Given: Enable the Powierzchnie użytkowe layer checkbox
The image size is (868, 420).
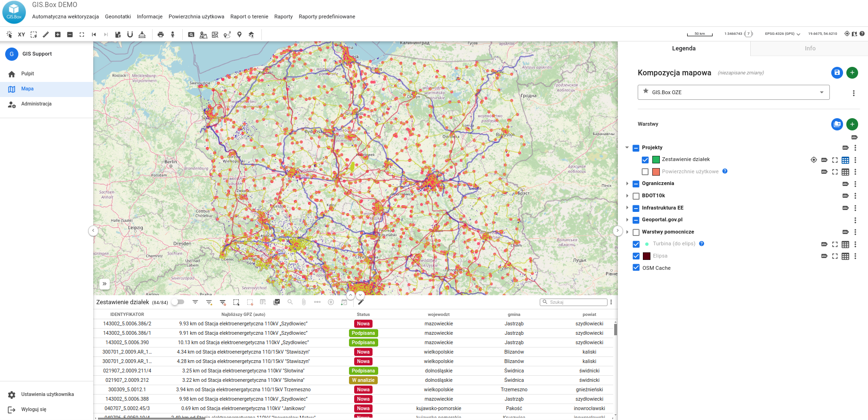Looking at the screenshot, I should click(645, 172).
